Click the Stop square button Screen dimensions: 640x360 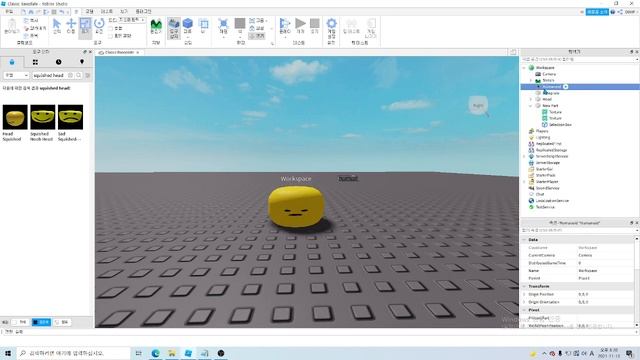tap(315, 25)
